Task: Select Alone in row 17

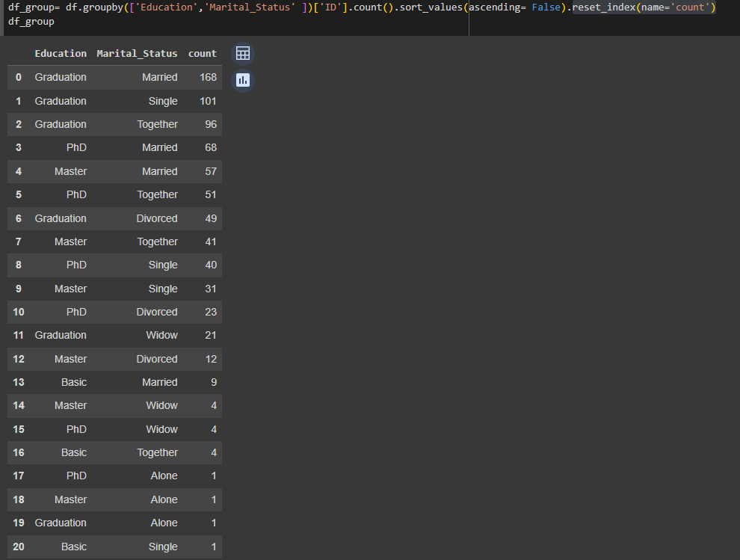Action: (164, 476)
